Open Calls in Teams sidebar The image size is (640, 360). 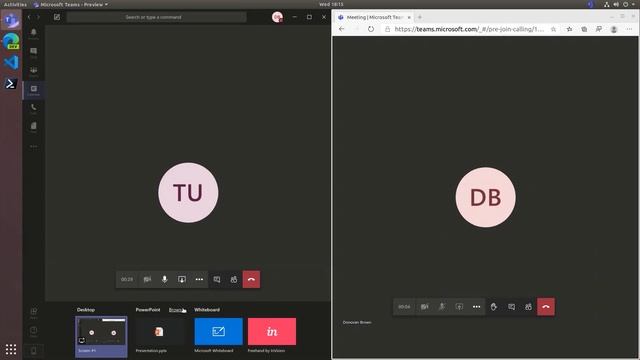(x=33, y=109)
